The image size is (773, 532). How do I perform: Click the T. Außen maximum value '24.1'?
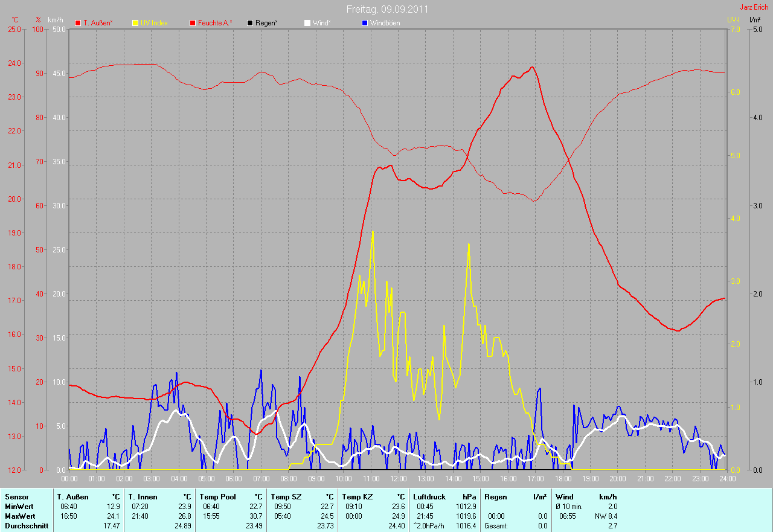(113, 516)
